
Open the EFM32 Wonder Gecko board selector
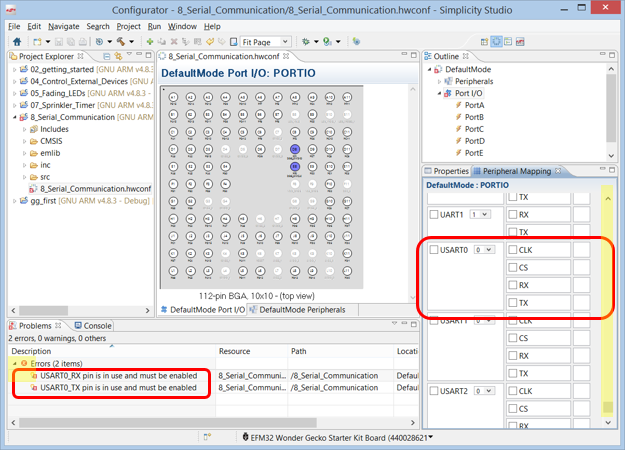pos(337,437)
